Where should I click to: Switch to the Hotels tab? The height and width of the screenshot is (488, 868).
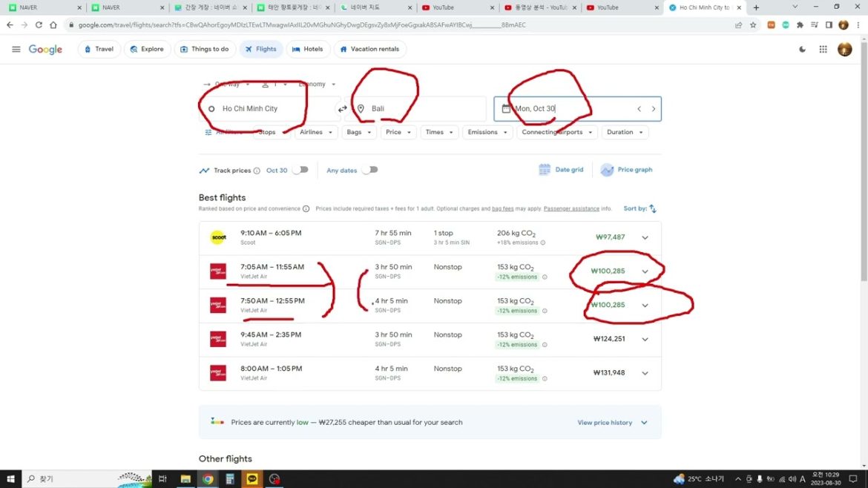pos(307,50)
